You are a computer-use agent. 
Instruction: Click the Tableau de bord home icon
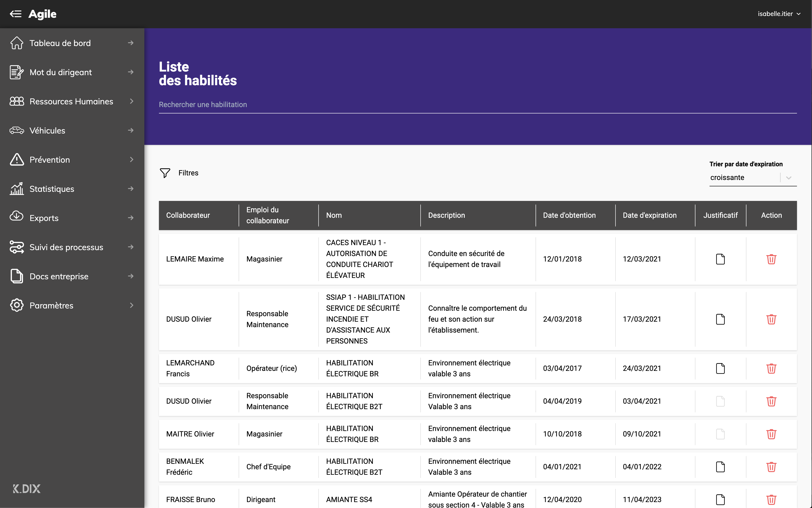(x=17, y=43)
